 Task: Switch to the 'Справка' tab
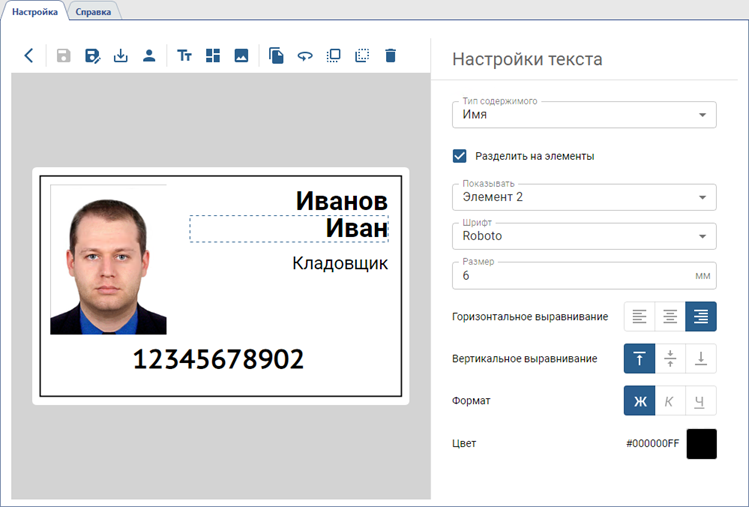[x=95, y=11]
